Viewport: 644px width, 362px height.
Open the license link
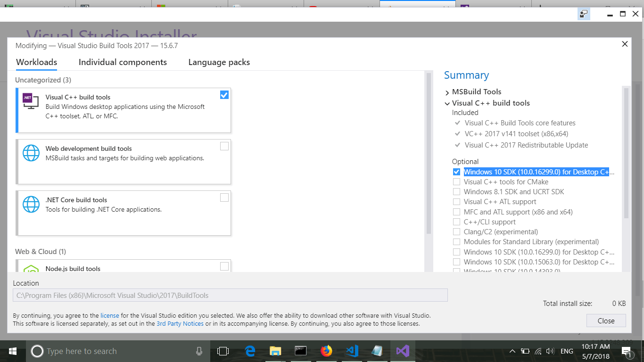(x=110, y=315)
